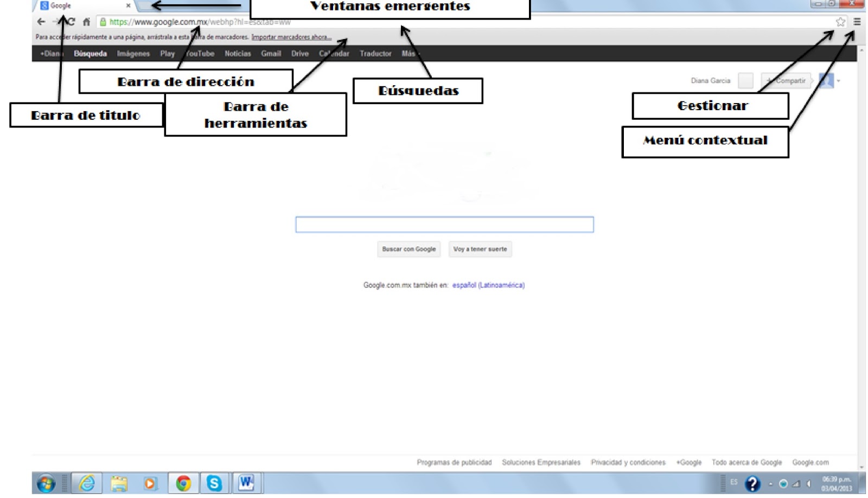This screenshot has height=498, width=868.
Task: Reload the page with the refresh icon
Action: click(71, 22)
